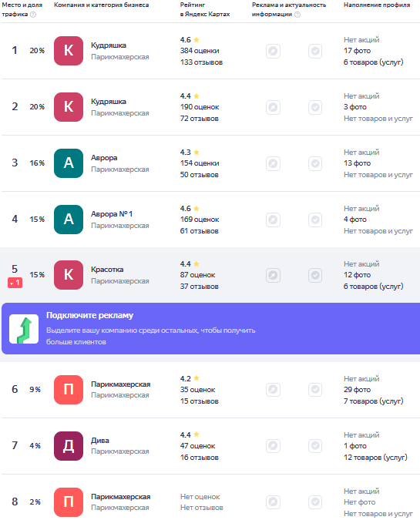Click the green arrow ad banner icon
The image size is (420, 520).
[24, 329]
